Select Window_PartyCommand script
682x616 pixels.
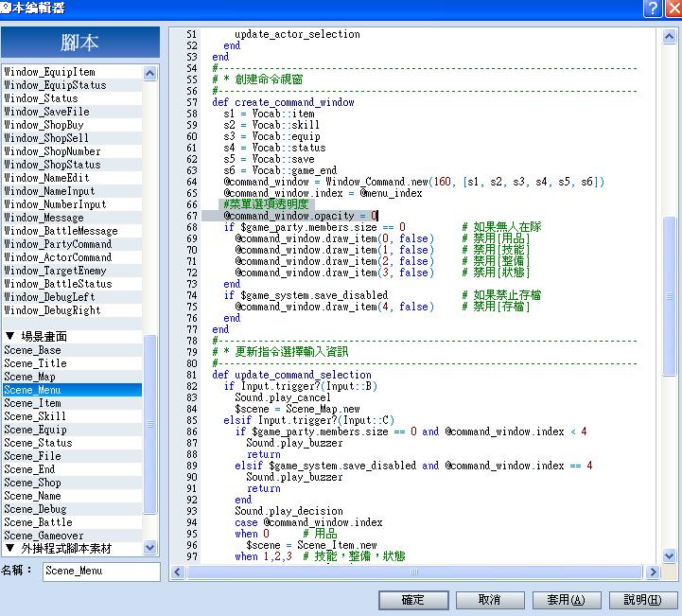click(x=72, y=244)
